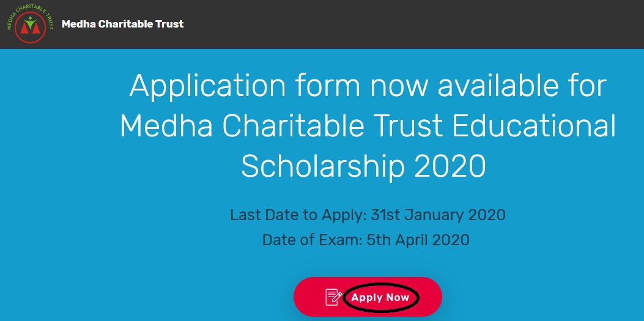Click the Apply Now button
This screenshot has width=644, height=321.
click(x=368, y=297)
